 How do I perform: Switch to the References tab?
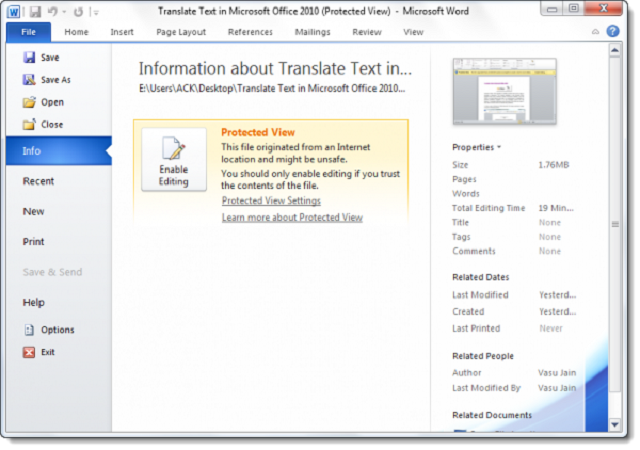coord(250,32)
